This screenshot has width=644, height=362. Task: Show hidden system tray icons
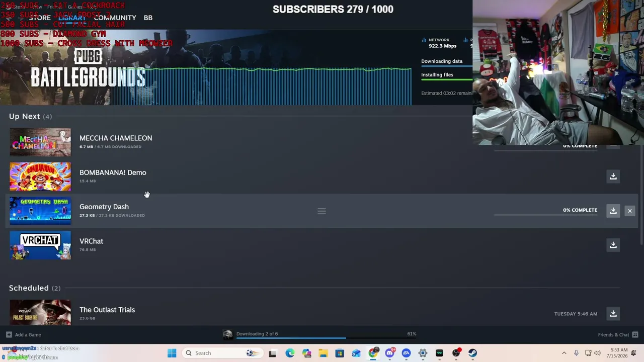(564, 353)
